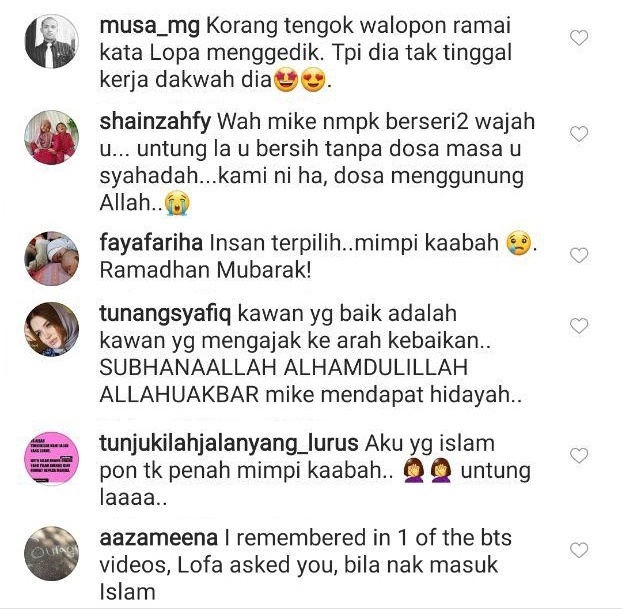
Task: Heart the comment from tunjukilahjalanyang_lurus
Action: (579, 455)
